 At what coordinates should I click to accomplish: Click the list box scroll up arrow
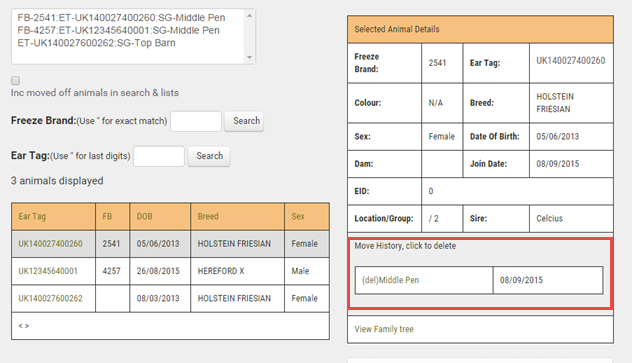pyautogui.click(x=249, y=16)
